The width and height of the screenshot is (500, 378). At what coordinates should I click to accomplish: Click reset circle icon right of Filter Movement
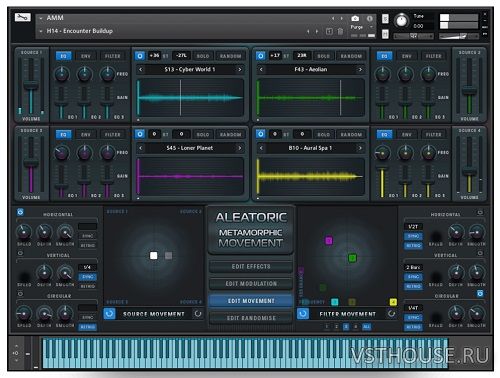click(391, 314)
